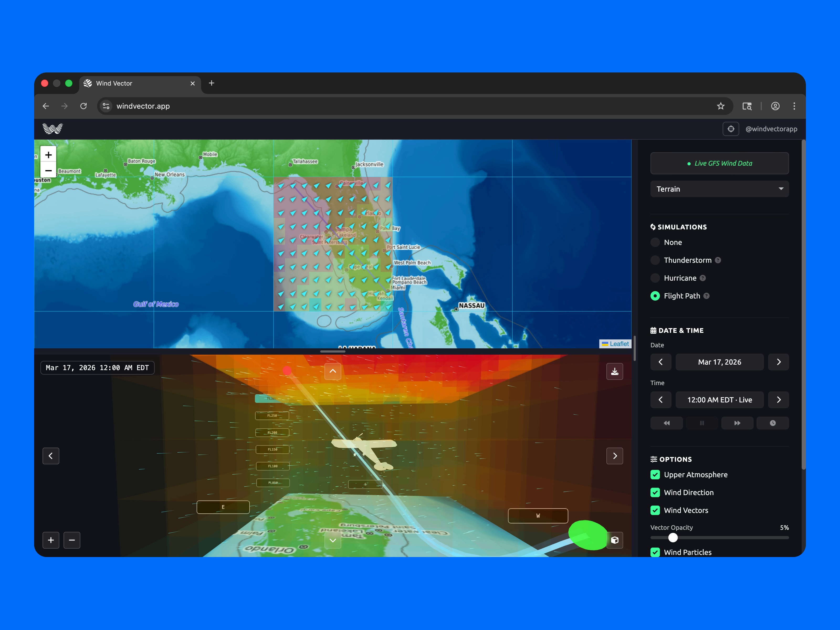Select flight level FL150
The height and width of the screenshot is (630, 840).
[273, 450]
